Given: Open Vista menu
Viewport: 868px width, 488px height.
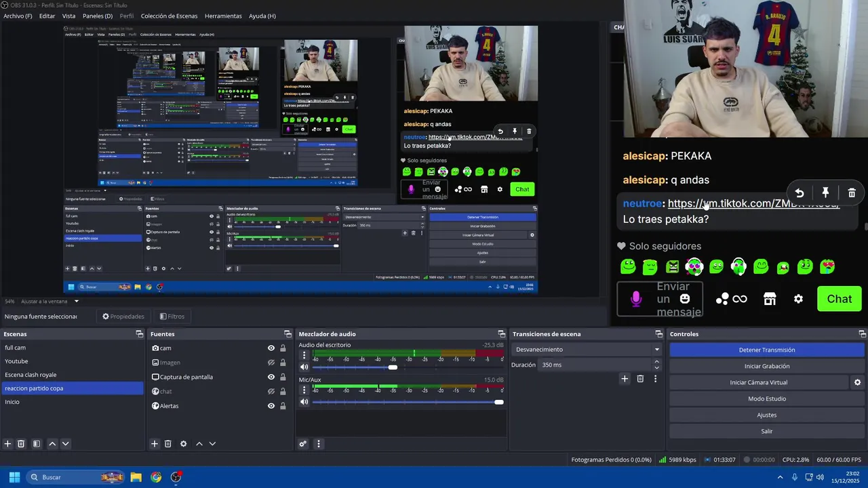Looking at the screenshot, I should (68, 16).
